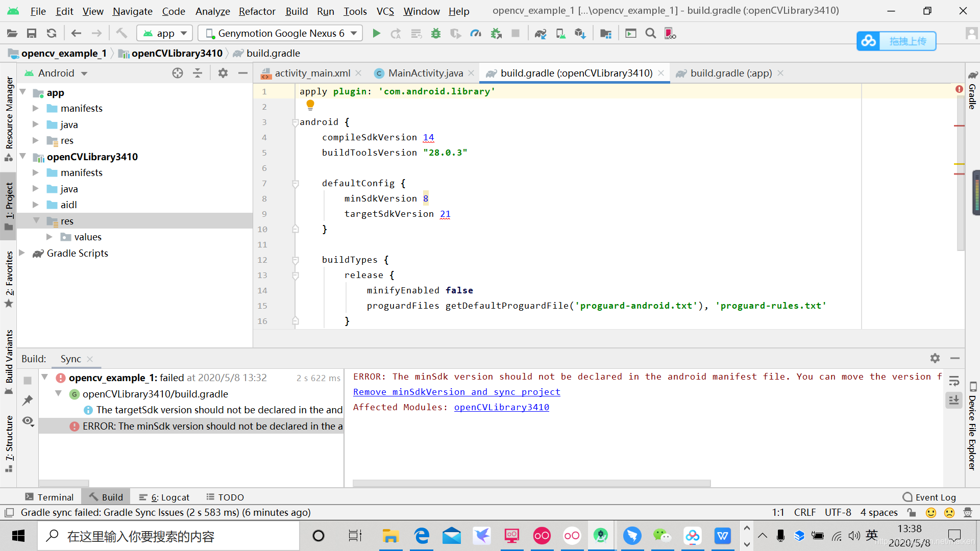Viewport: 980px width, 551px height.
Task: Open the VCS menu
Action: [385, 11]
